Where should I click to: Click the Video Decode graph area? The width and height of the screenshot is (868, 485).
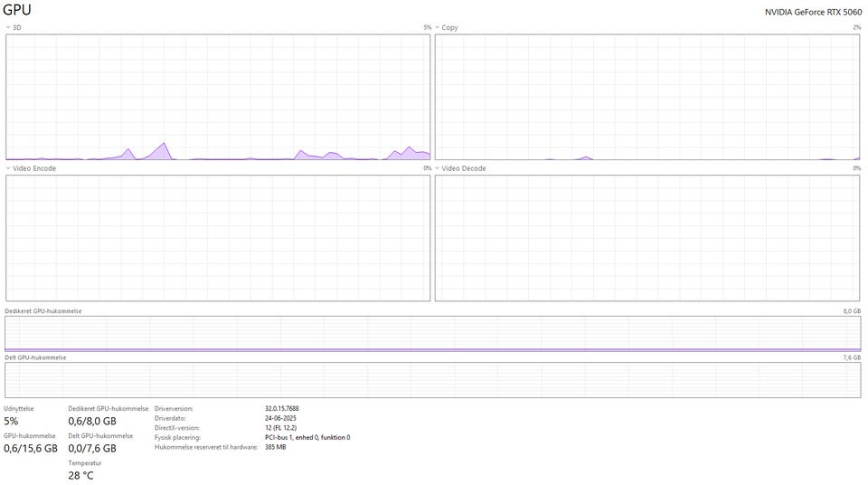(647, 238)
